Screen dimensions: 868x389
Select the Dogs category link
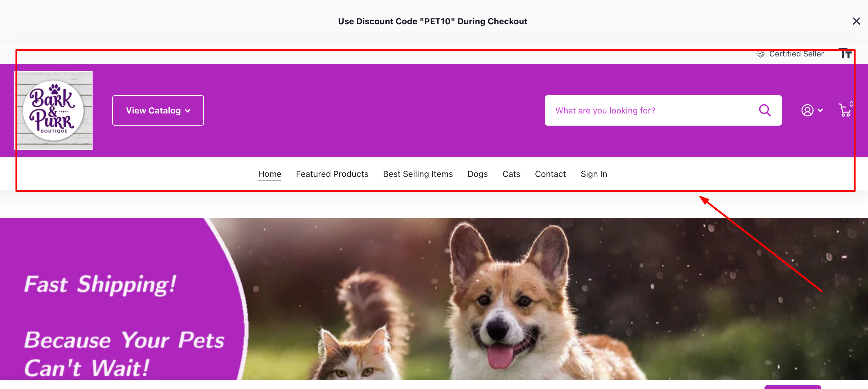pyautogui.click(x=477, y=174)
